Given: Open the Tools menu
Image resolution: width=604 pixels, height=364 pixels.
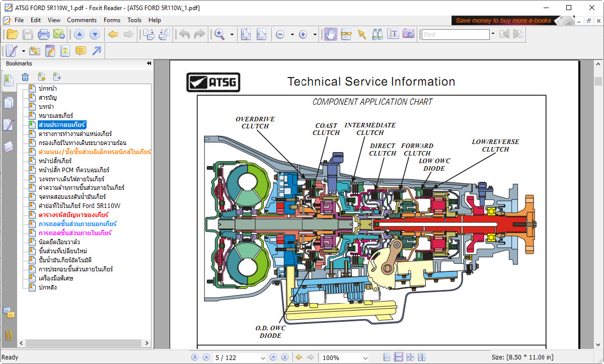Looking at the screenshot, I should (x=134, y=20).
